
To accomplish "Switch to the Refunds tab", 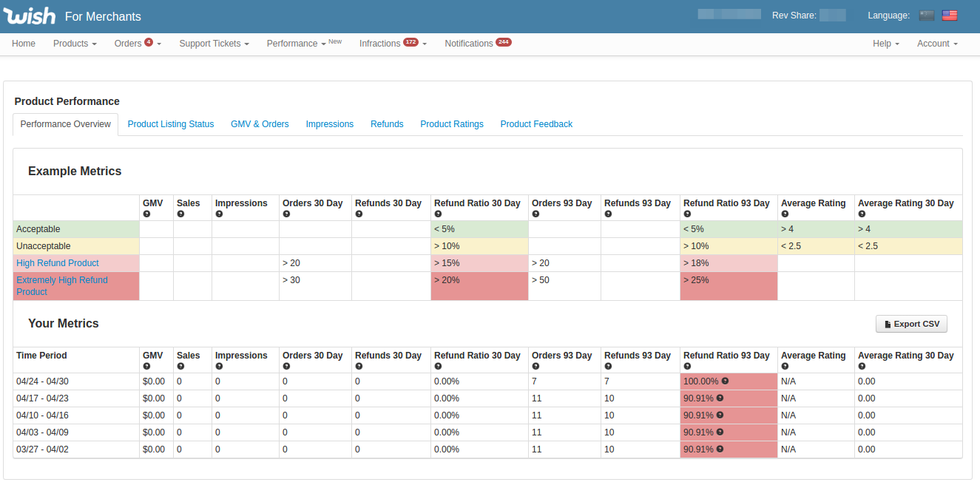I will (387, 124).
